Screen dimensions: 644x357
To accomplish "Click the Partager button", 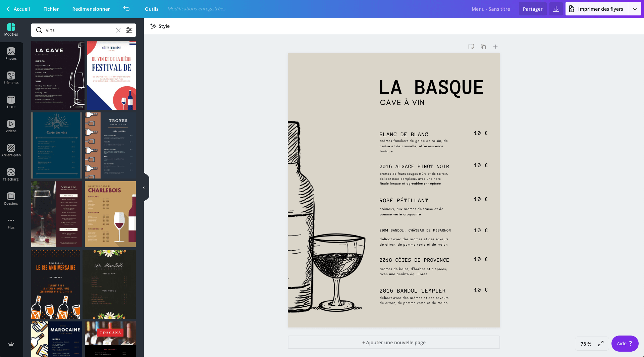I will (533, 9).
